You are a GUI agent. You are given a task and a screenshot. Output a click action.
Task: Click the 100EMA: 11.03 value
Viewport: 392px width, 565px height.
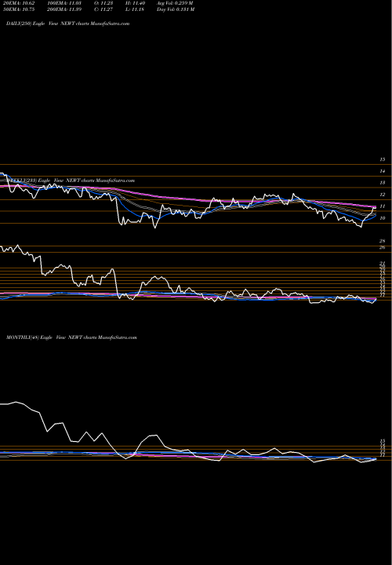point(64,3)
